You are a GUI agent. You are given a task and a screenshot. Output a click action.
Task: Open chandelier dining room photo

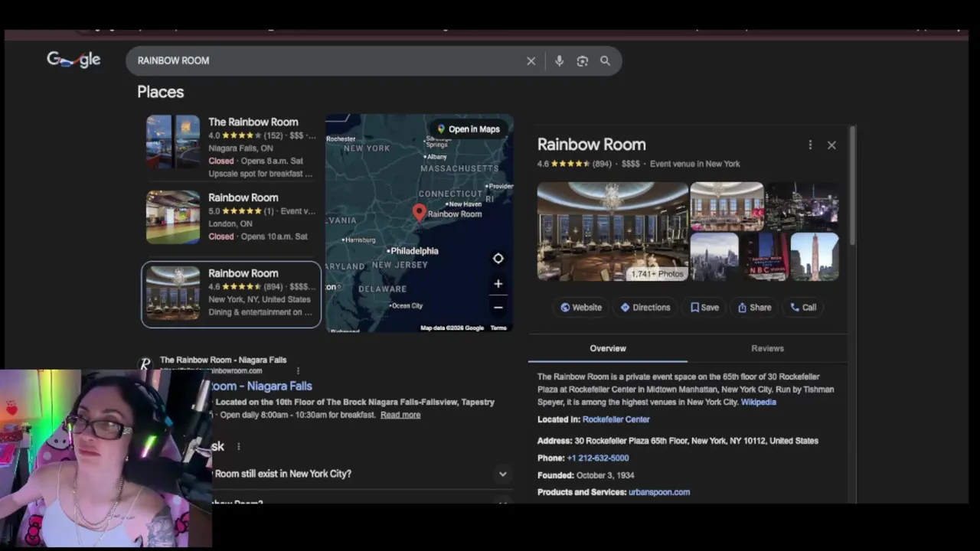click(x=727, y=206)
